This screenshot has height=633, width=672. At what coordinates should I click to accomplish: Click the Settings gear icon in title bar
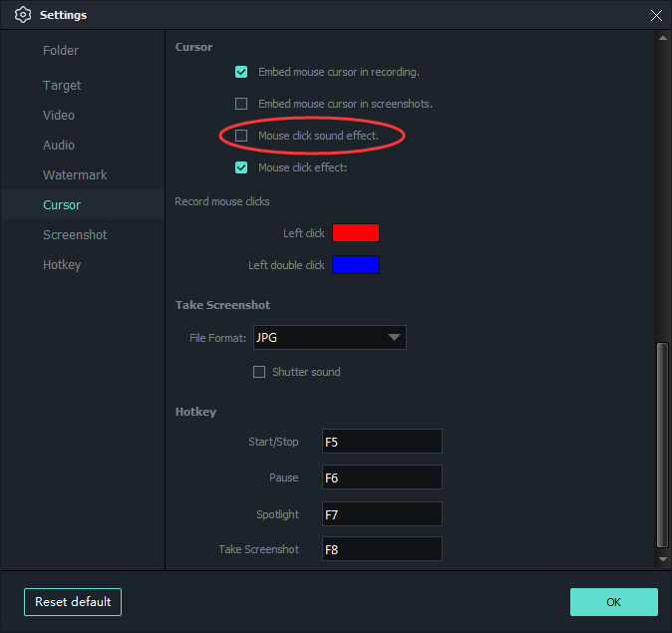click(23, 15)
